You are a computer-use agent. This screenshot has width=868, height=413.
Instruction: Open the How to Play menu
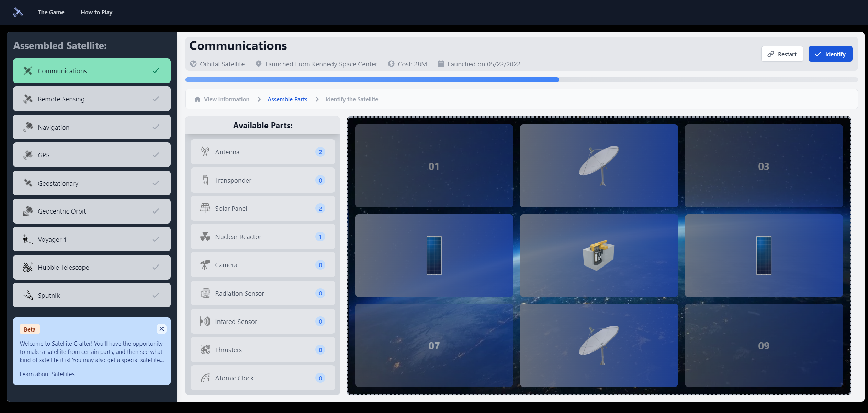click(97, 12)
